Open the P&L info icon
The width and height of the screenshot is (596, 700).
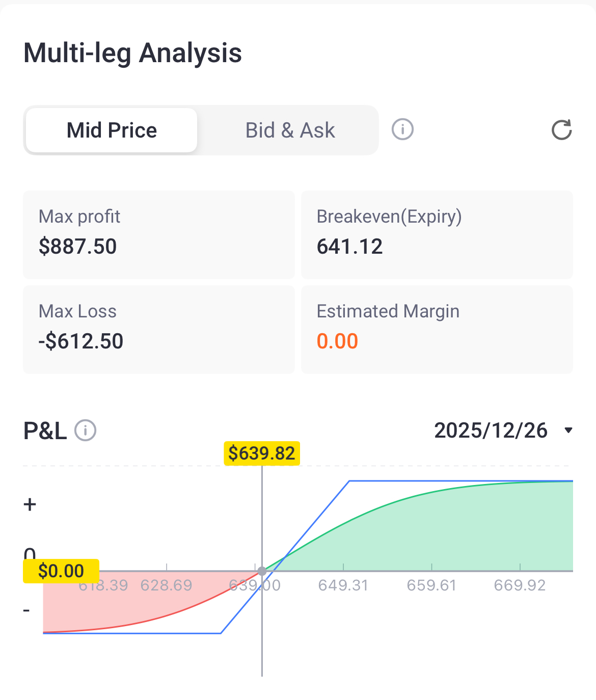pos(86,430)
